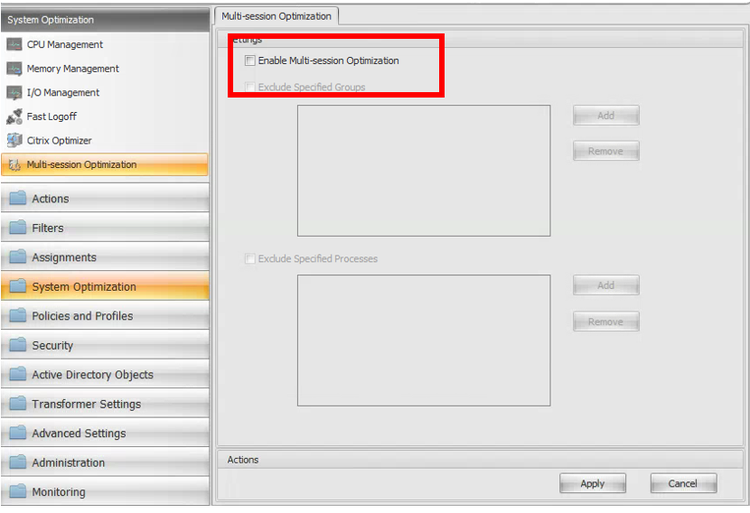Toggle Exclude Specified Groups checkbox
The height and width of the screenshot is (513, 750).
pyautogui.click(x=250, y=87)
